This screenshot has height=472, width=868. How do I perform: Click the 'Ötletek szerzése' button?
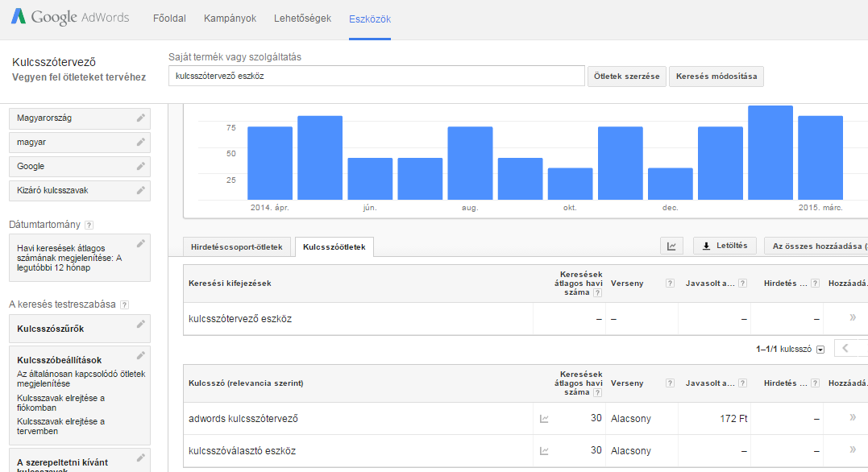pyautogui.click(x=627, y=77)
